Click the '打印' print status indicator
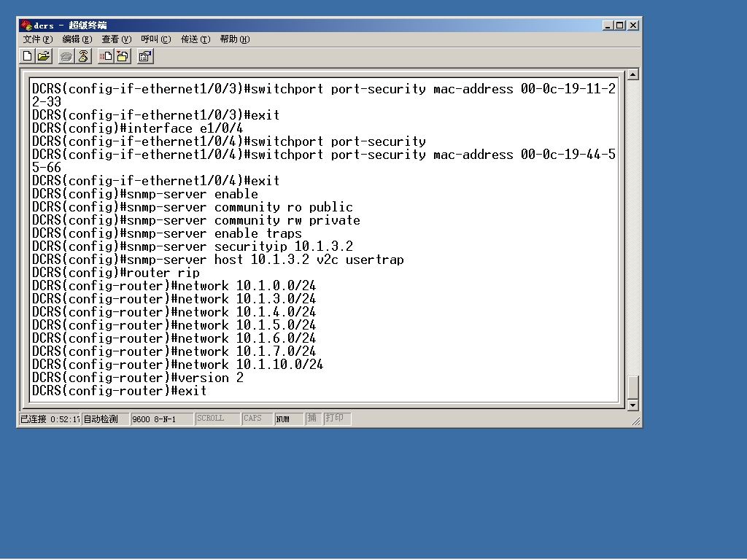 click(337, 419)
